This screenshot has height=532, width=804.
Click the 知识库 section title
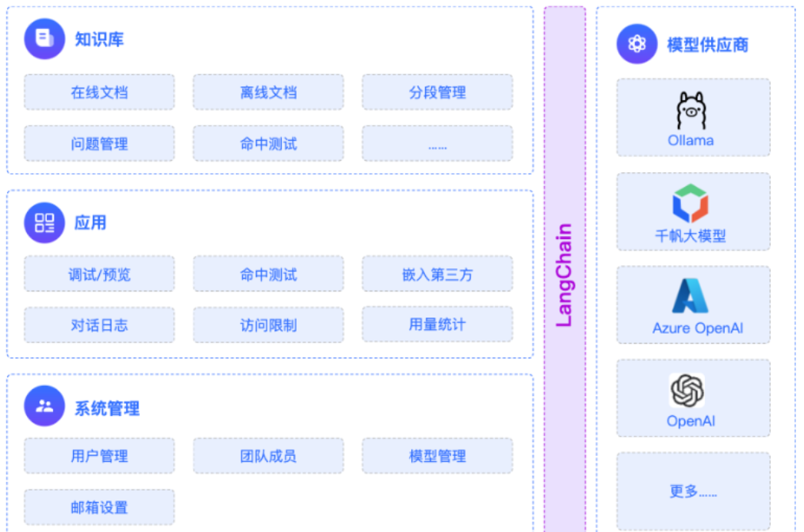[99, 39]
